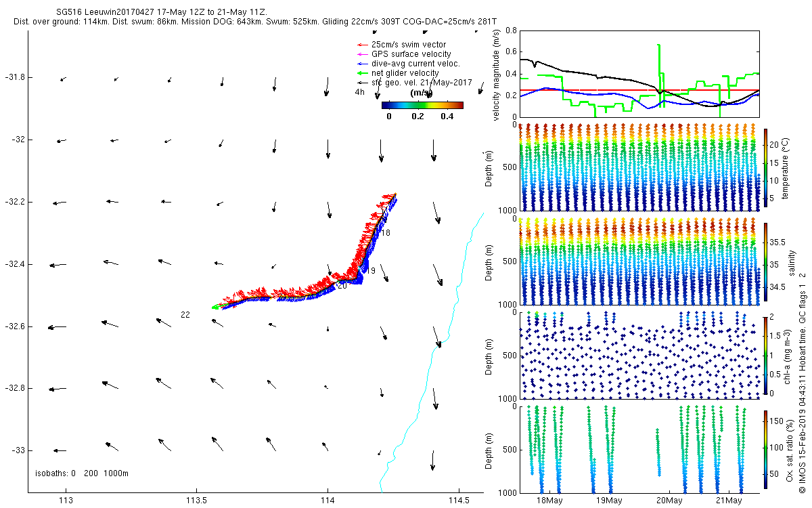Click the 18May time axis label
Image resolution: width=812 pixels, height=508 pixels.
[x=549, y=501]
